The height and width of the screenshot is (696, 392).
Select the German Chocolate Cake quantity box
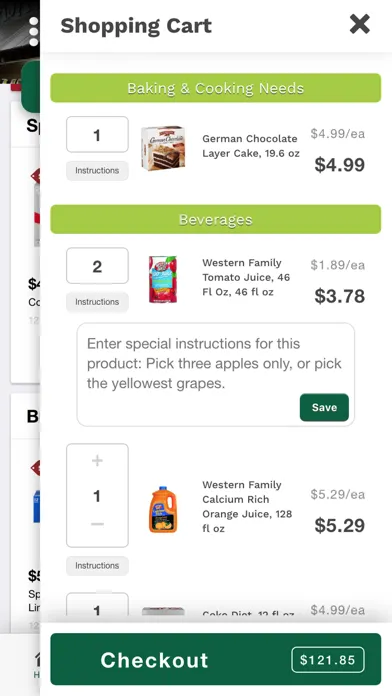point(97,134)
